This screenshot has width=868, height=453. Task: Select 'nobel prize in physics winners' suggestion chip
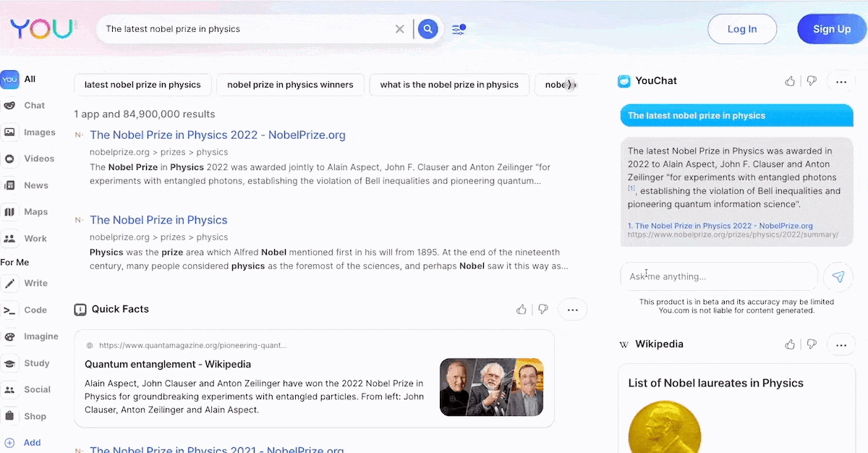click(290, 85)
